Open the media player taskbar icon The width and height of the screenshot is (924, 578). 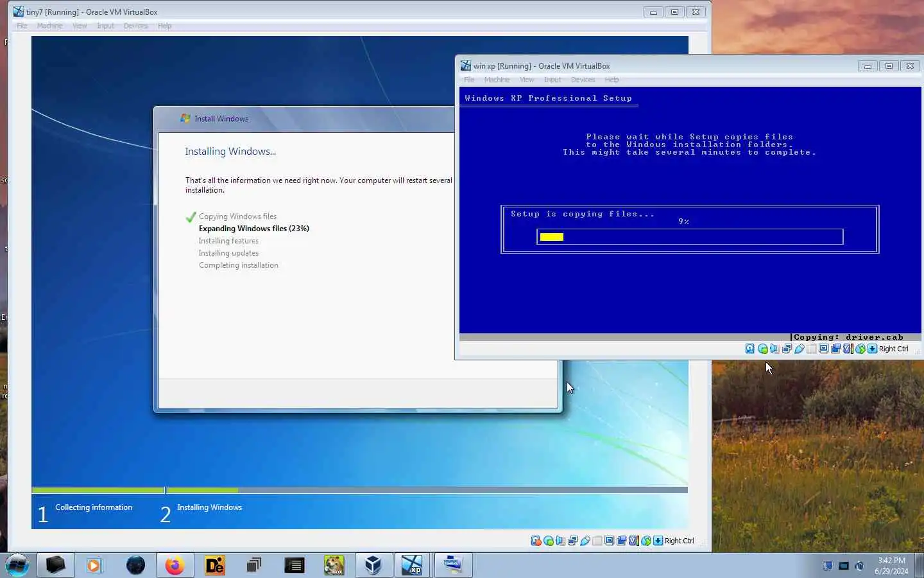coord(94,565)
